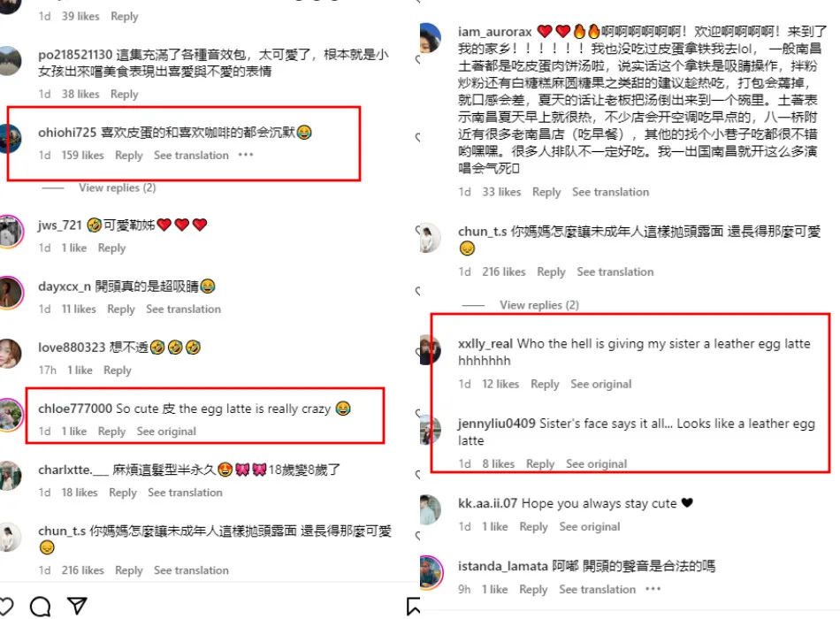Show translation of dayxcx_n's comment
Viewport: 840px width, 619px height.
pyautogui.click(x=183, y=309)
